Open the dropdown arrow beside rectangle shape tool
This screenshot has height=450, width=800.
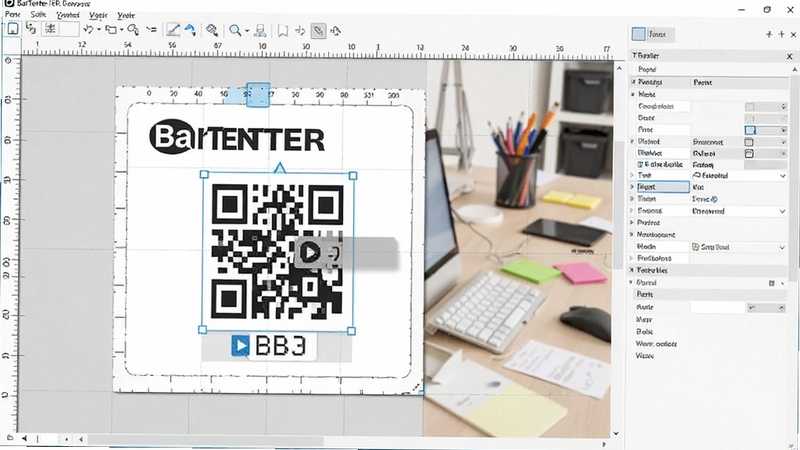[x=121, y=30]
